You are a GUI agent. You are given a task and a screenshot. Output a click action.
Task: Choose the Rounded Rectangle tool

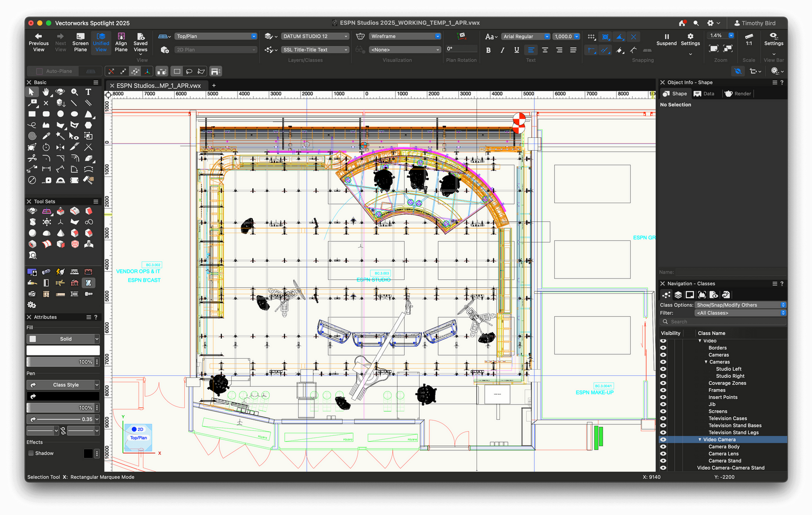tap(46, 114)
